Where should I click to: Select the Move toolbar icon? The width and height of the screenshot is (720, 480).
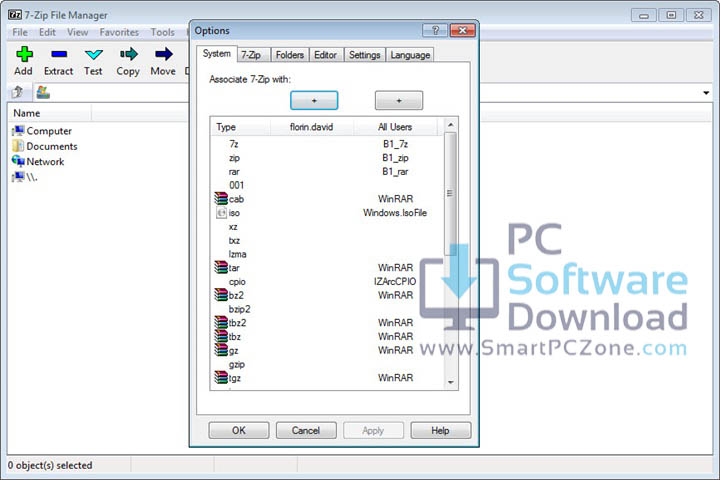pos(163,54)
